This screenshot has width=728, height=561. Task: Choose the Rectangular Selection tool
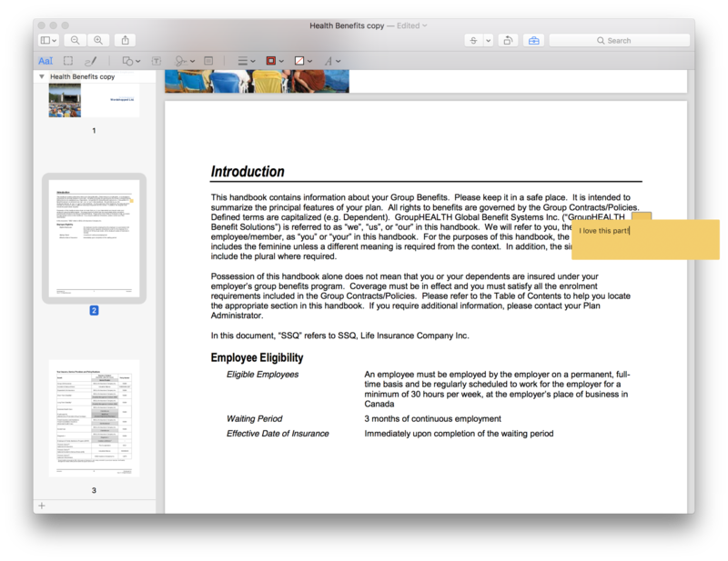(68, 61)
